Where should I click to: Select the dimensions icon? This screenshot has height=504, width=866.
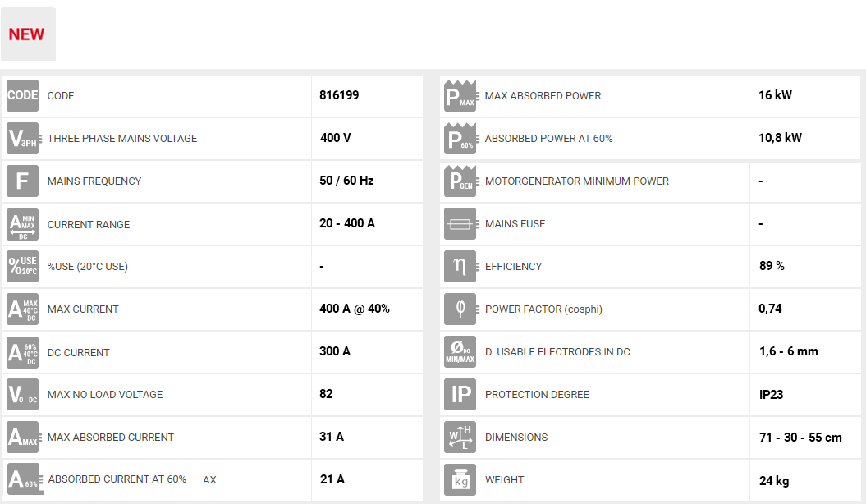pos(460,438)
